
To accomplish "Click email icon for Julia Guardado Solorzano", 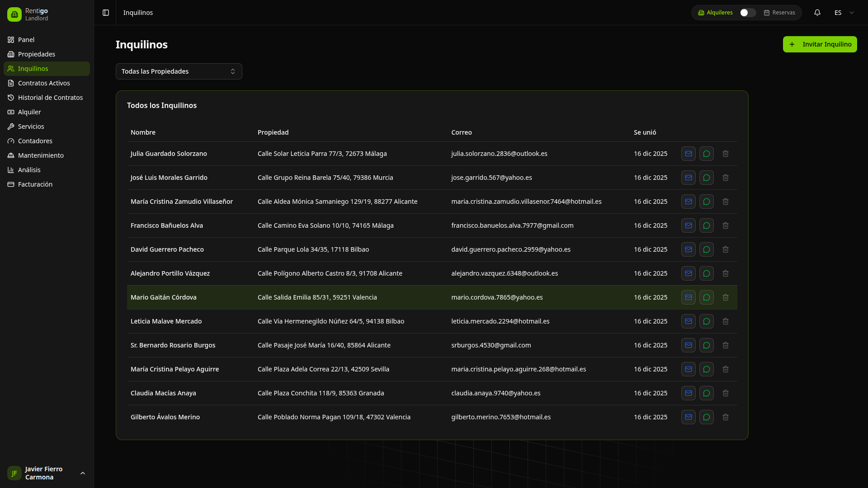I will (688, 154).
